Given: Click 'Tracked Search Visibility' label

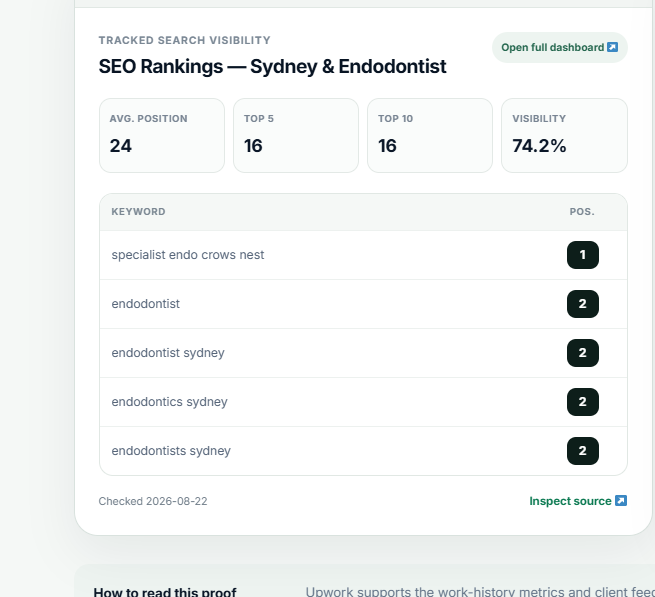Looking at the screenshot, I should (x=185, y=40).
